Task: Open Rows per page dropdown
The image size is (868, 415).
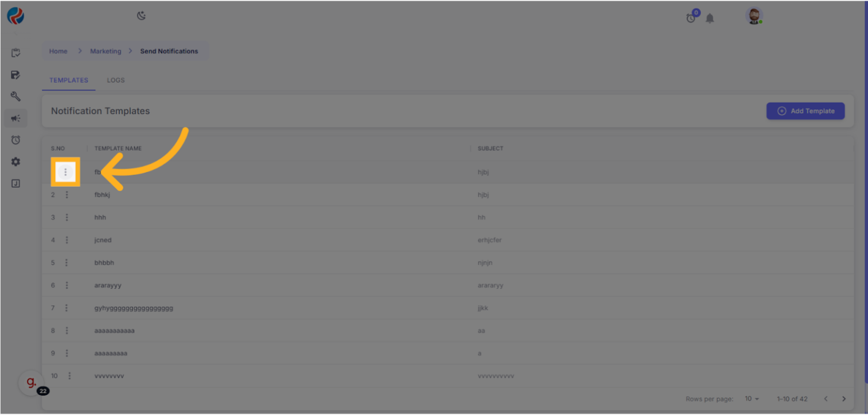Action: (752, 399)
